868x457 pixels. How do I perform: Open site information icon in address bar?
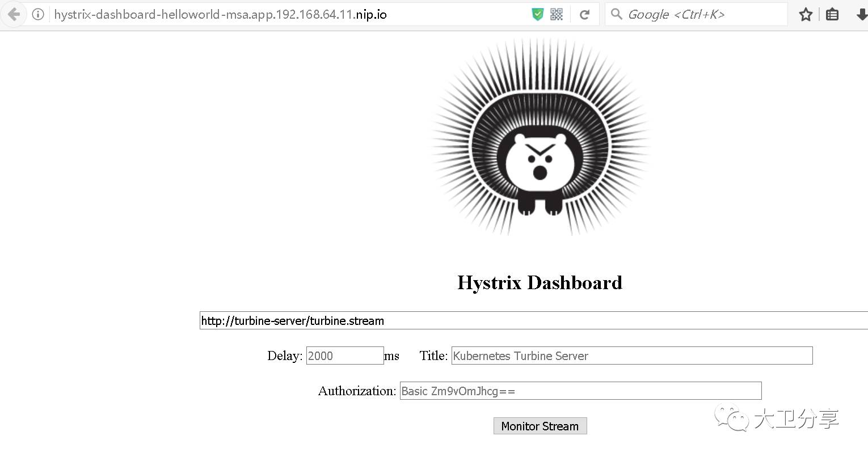[x=38, y=15]
